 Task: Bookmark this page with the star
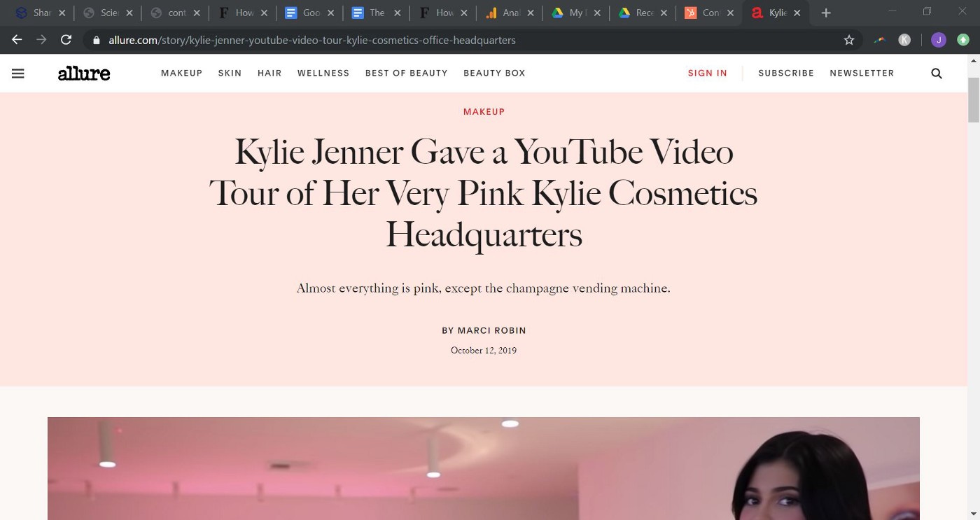pos(849,40)
